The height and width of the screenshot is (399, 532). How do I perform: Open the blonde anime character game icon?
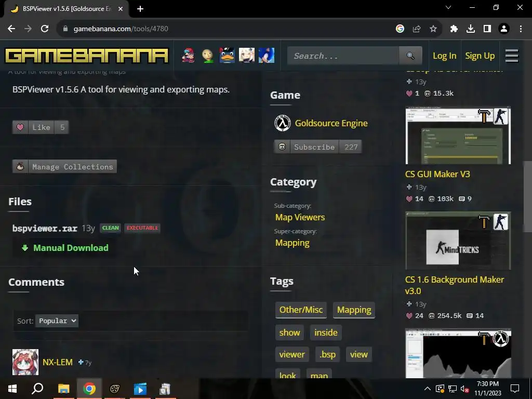pyautogui.click(x=247, y=55)
